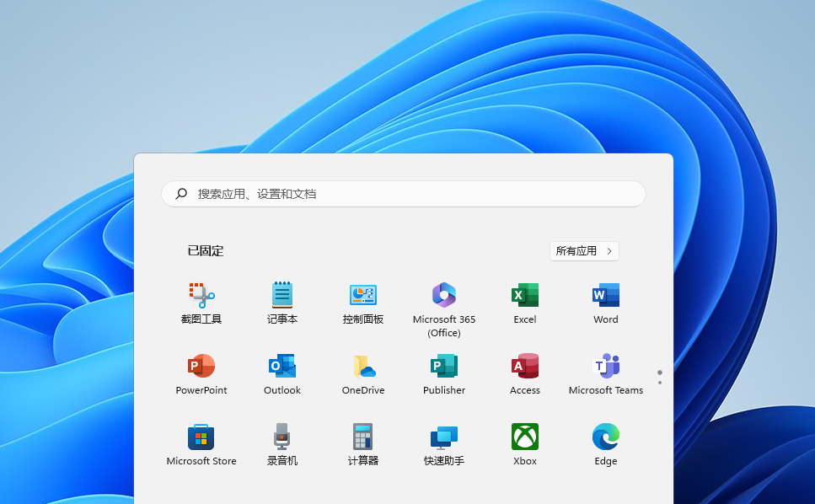
Task: Launch Microsoft Edge browser
Action: [x=605, y=445]
